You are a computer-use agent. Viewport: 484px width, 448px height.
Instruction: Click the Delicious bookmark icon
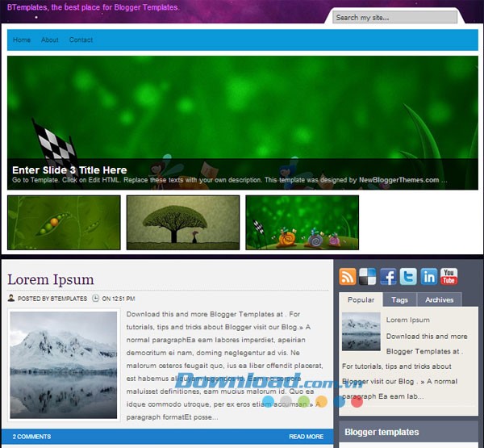368,277
